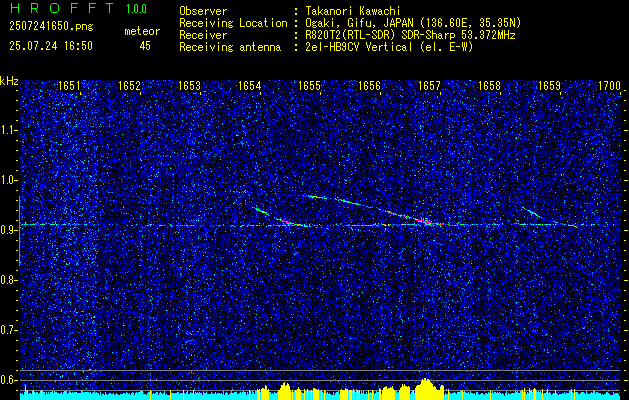Click the 0.9 kHz axis label
This screenshot has height=400, width=629.
(9, 230)
